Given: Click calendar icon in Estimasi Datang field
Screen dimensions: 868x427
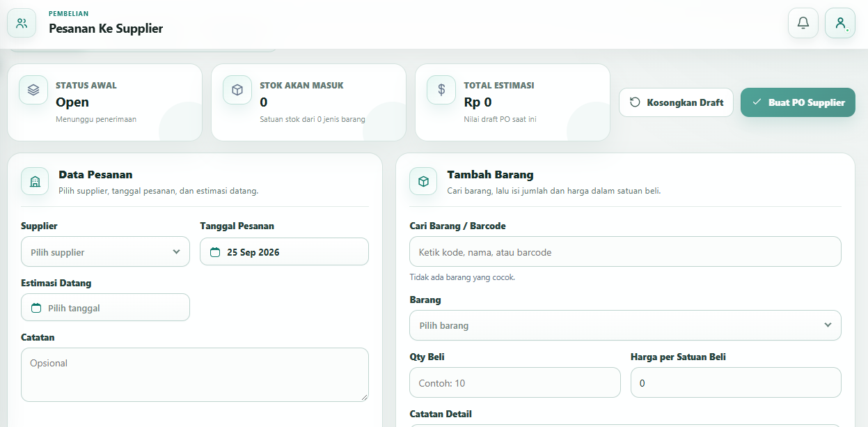Looking at the screenshot, I should coord(36,308).
